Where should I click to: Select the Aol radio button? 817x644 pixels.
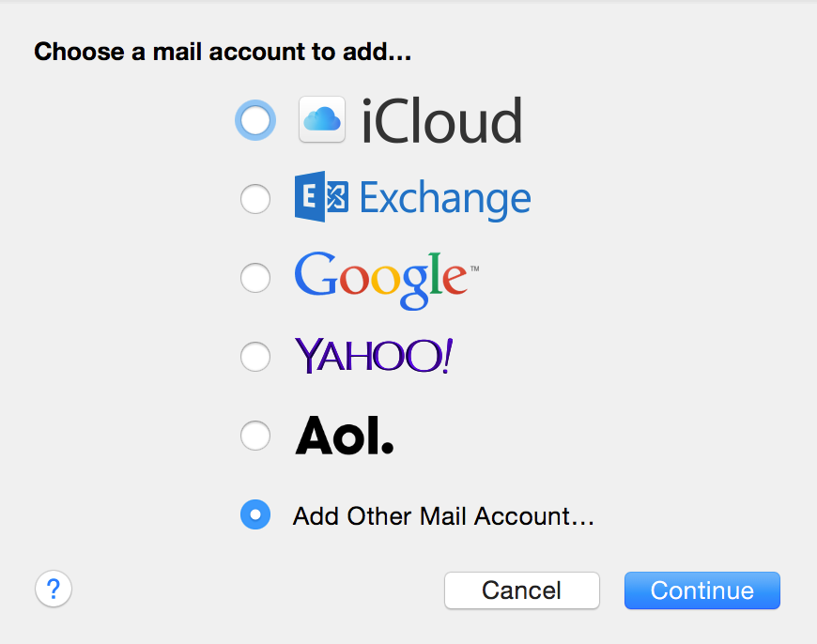255,435
